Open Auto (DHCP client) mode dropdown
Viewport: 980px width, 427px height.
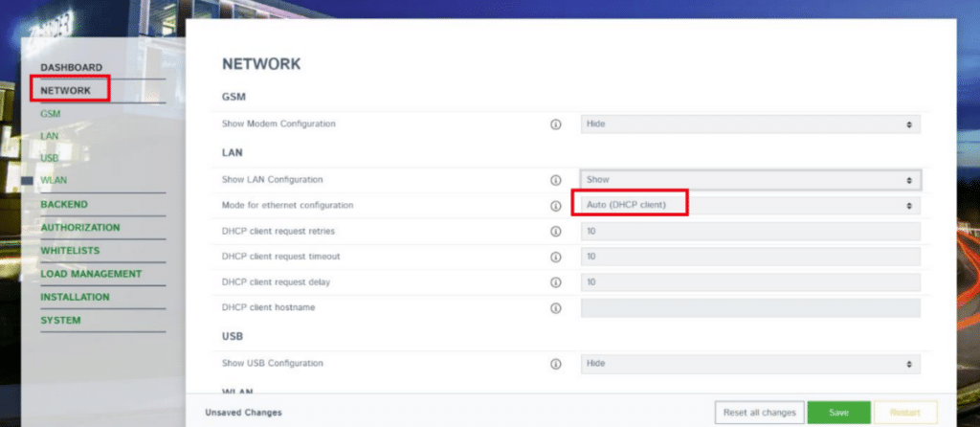pos(750,206)
